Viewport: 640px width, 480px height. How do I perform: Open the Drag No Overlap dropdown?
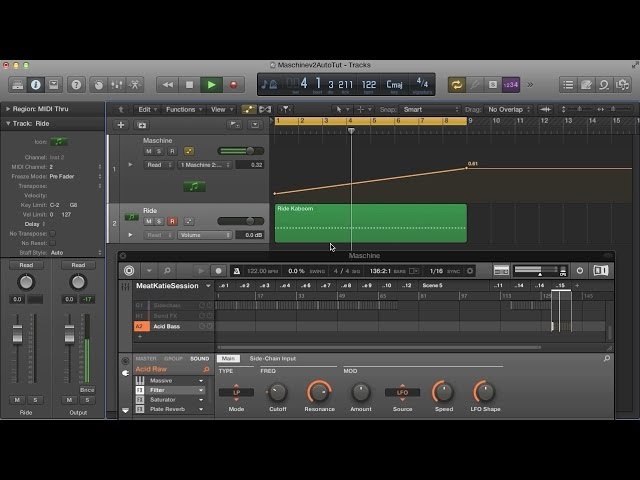509,109
